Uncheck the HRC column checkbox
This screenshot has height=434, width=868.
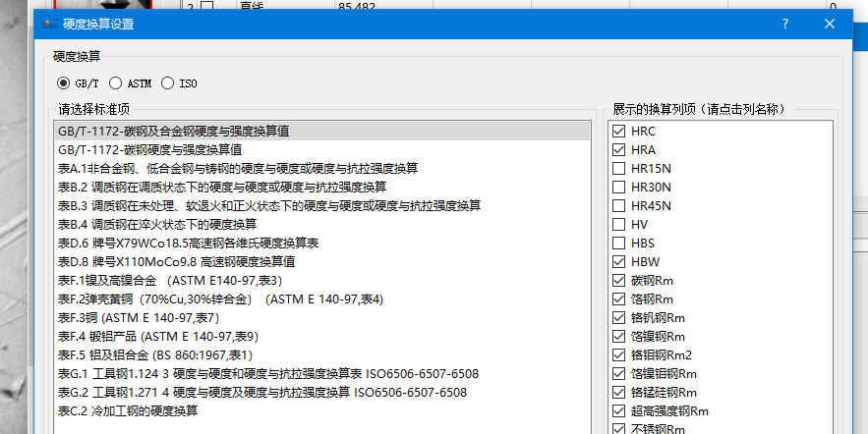point(618,132)
